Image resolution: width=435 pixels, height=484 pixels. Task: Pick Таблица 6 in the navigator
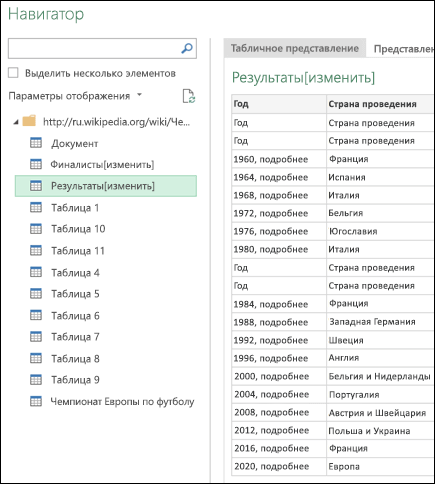pyautogui.click(x=75, y=315)
